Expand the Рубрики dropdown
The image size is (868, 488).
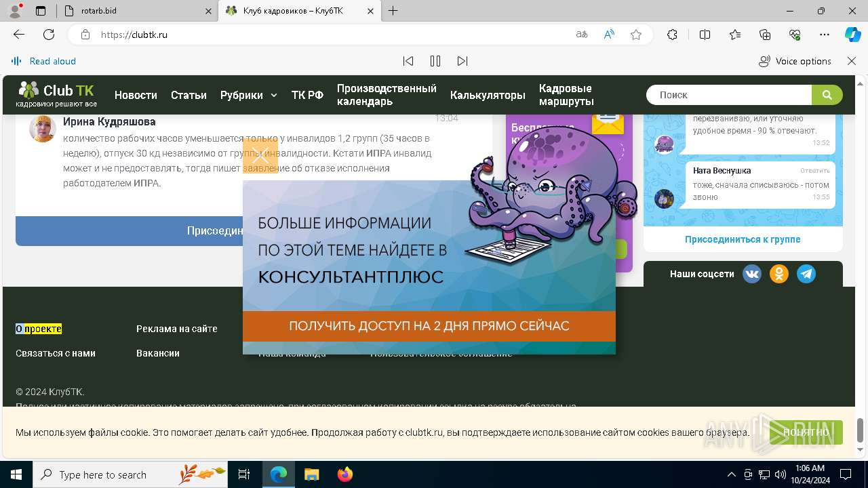(x=249, y=95)
